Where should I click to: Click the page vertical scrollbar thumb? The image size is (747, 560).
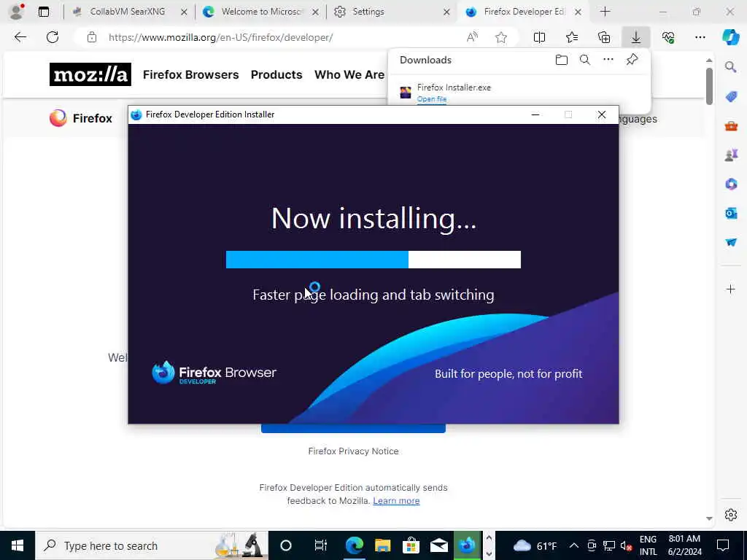point(709,86)
